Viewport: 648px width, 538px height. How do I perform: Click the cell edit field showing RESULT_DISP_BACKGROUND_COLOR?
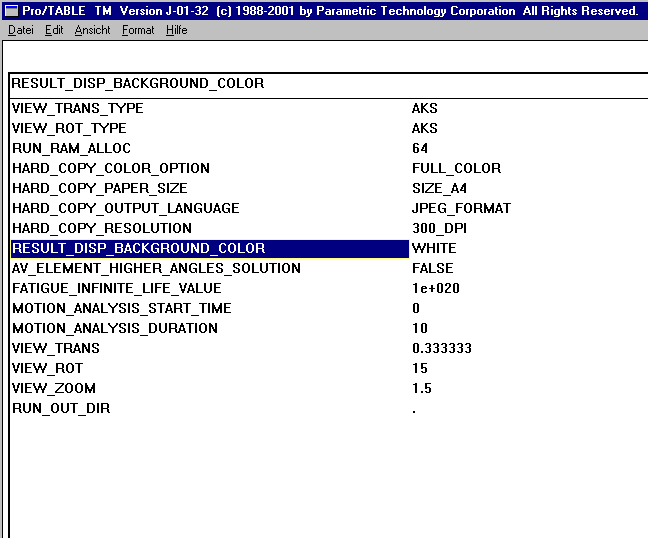329,84
